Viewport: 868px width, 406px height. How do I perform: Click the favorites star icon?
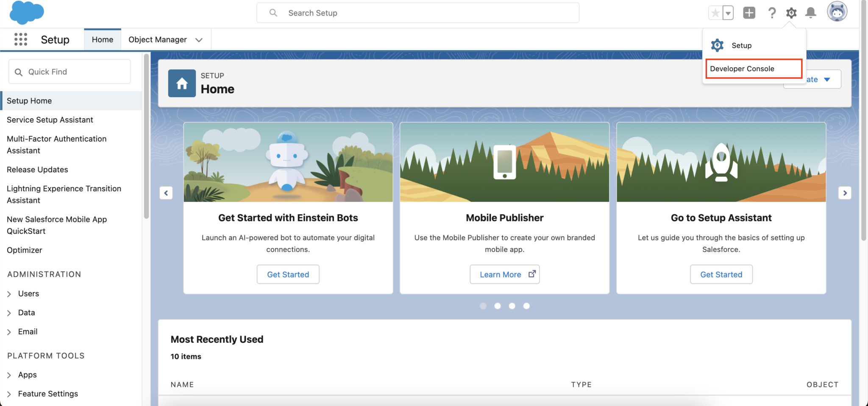pyautogui.click(x=715, y=13)
